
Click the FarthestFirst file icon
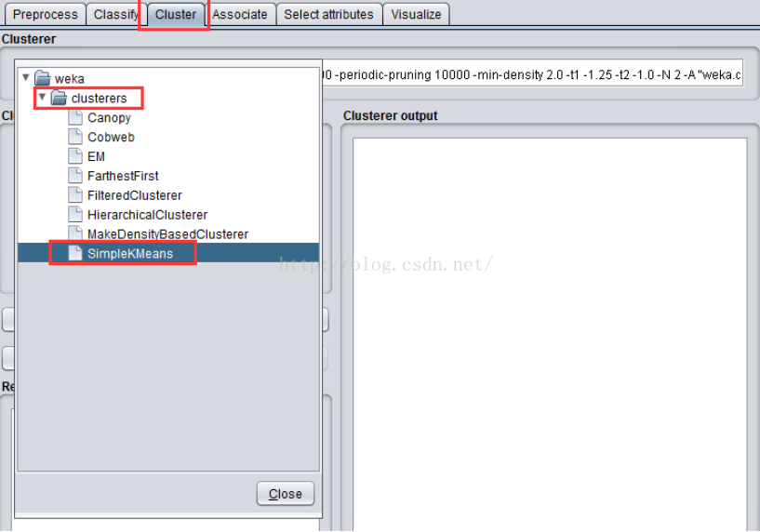75,176
